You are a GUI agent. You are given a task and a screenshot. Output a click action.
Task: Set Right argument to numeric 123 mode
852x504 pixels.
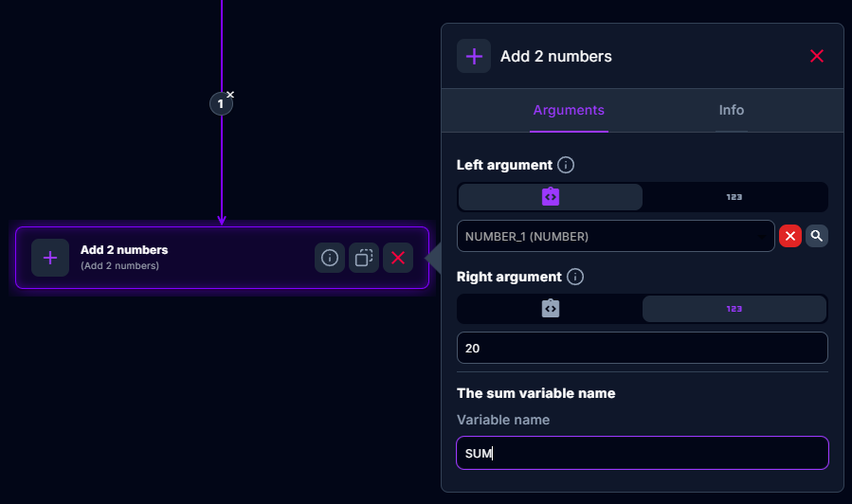point(734,309)
